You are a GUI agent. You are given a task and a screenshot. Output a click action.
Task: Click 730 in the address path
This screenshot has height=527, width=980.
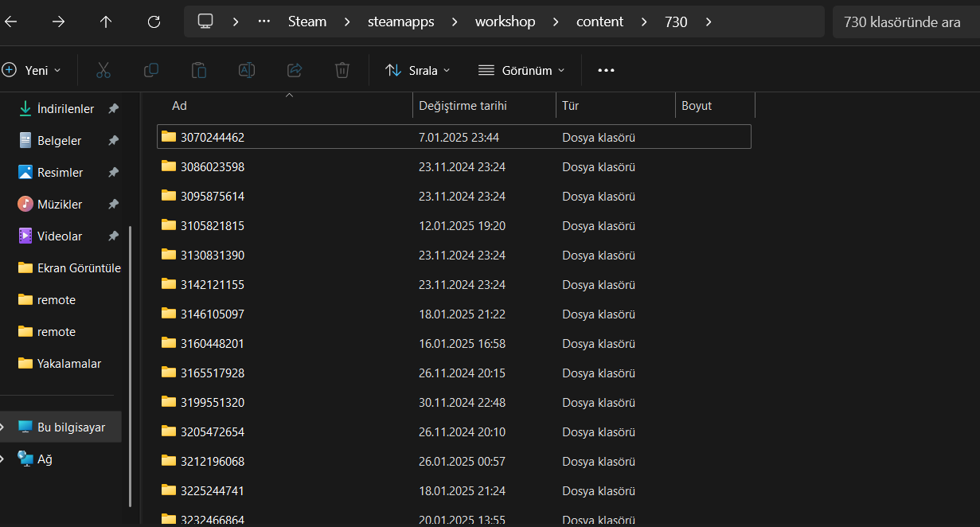[676, 21]
